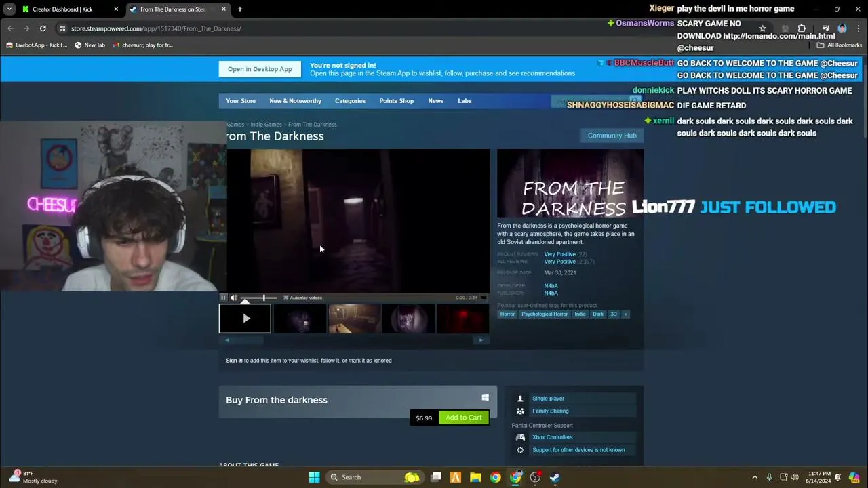Expand the tab search dropdown
The height and width of the screenshot is (488, 868).
coord(9,9)
